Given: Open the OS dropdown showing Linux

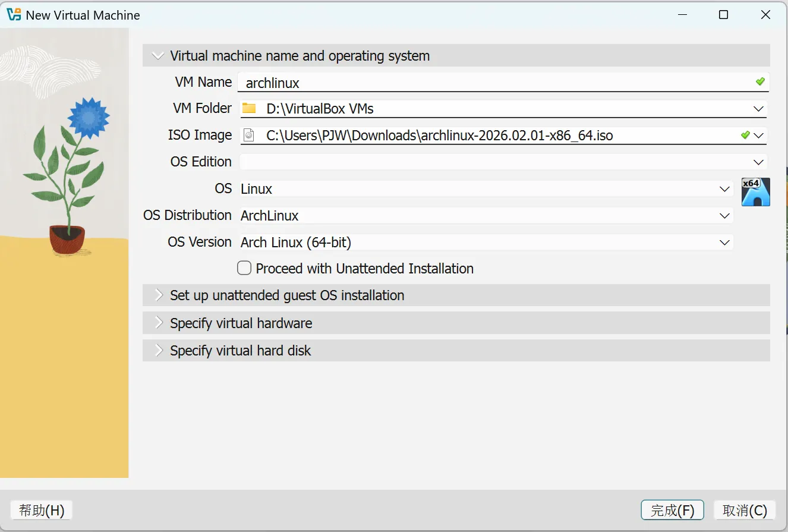Looking at the screenshot, I should 486,189.
